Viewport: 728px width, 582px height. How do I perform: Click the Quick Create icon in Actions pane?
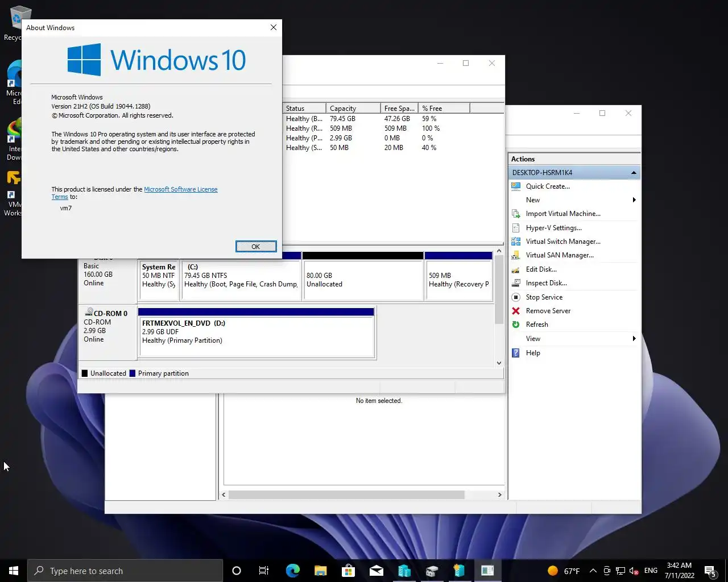pos(516,186)
